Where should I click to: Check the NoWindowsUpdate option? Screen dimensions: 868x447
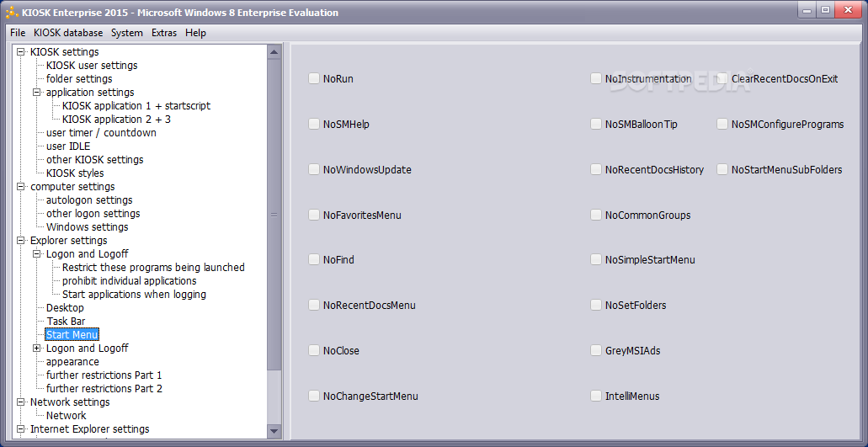[314, 169]
